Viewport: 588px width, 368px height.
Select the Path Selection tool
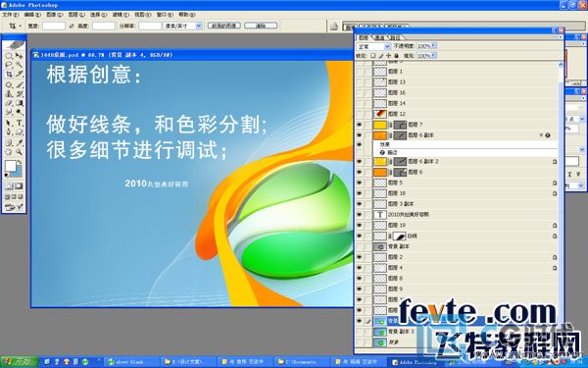[9, 123]
